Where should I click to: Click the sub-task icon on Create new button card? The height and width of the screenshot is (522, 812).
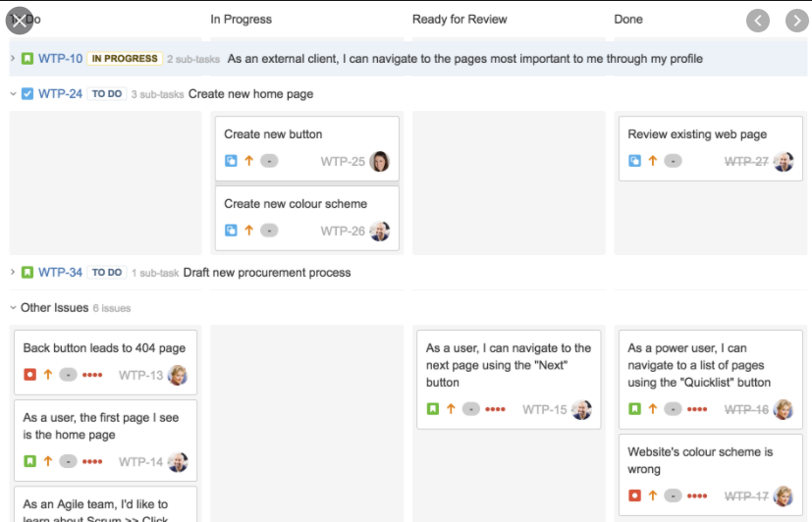point(231,161)
